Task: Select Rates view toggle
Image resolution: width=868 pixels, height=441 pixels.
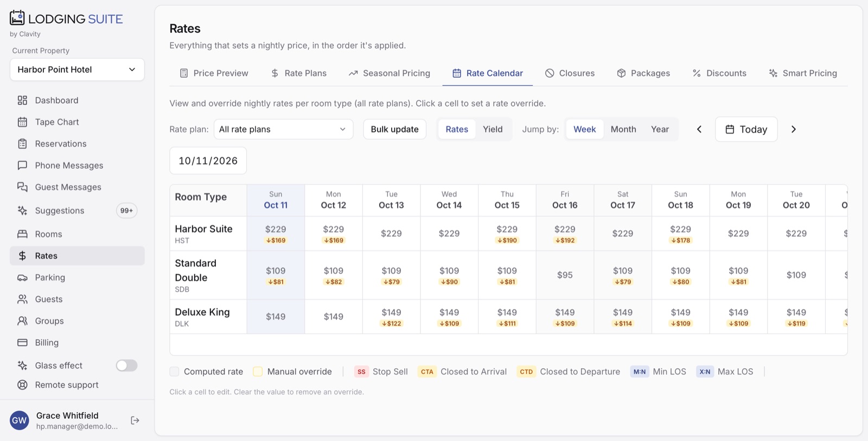Action: tap(457, 129)
